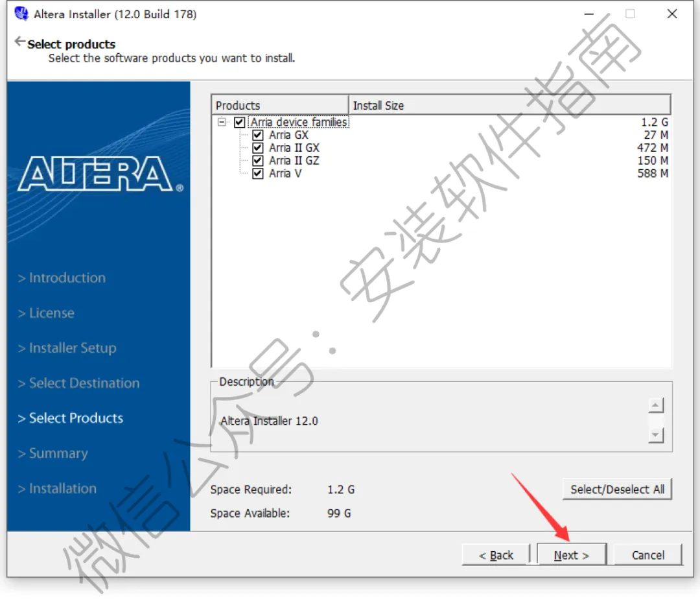700x605 pixels.
Task: Minimize the Altera Installer window
Action: [x=589, y=14]
